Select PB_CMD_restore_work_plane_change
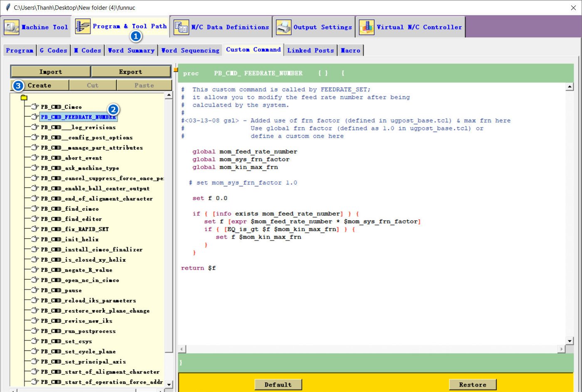 (x=95, y=311)
